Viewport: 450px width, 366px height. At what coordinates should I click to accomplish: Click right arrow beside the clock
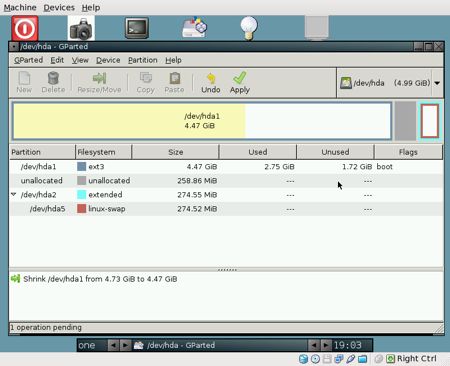(x=326, y=345)
